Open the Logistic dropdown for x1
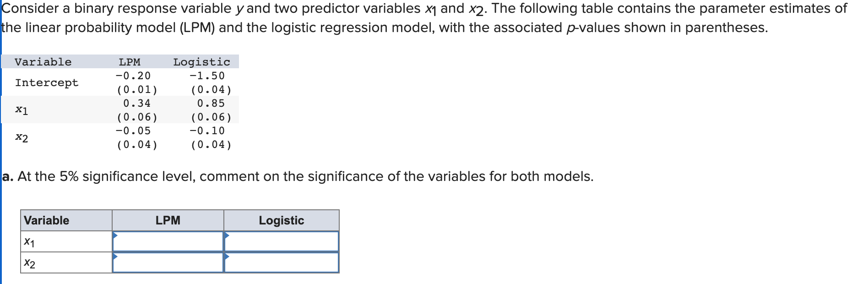 (x=280, y=239)
